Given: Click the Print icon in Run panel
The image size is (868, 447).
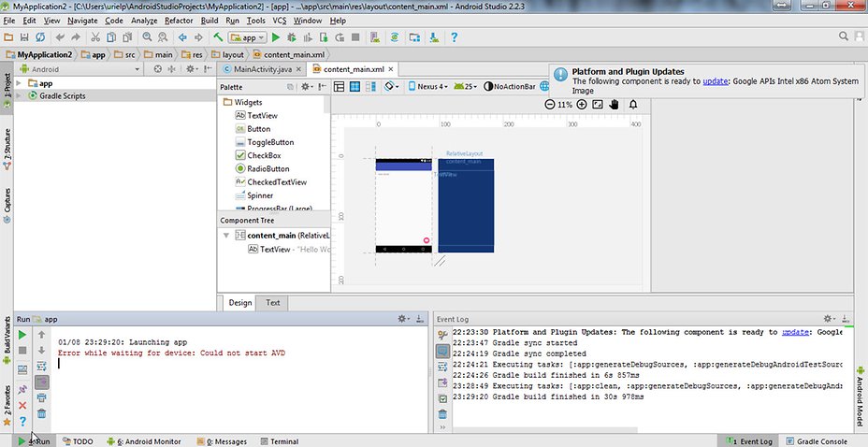Looking at the screenshot, I should click(41, 397).
